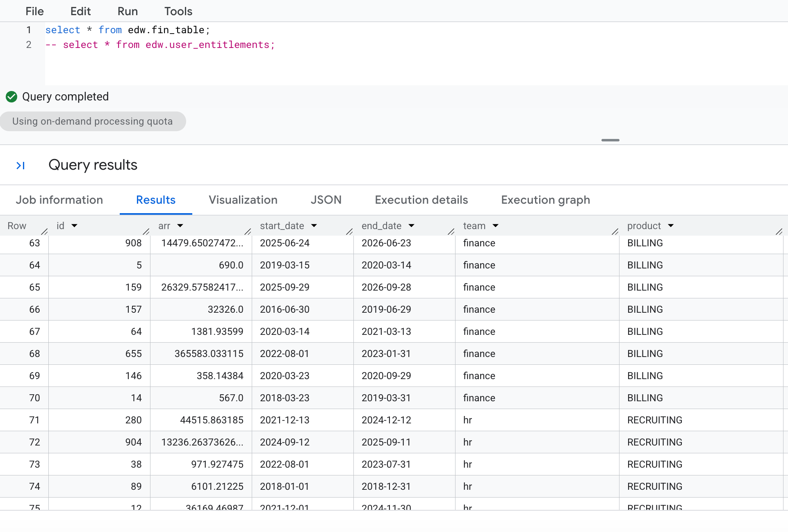Screen dimensions: 788x532
Task: Open the id column dropdown arrow
Action: 75,226
